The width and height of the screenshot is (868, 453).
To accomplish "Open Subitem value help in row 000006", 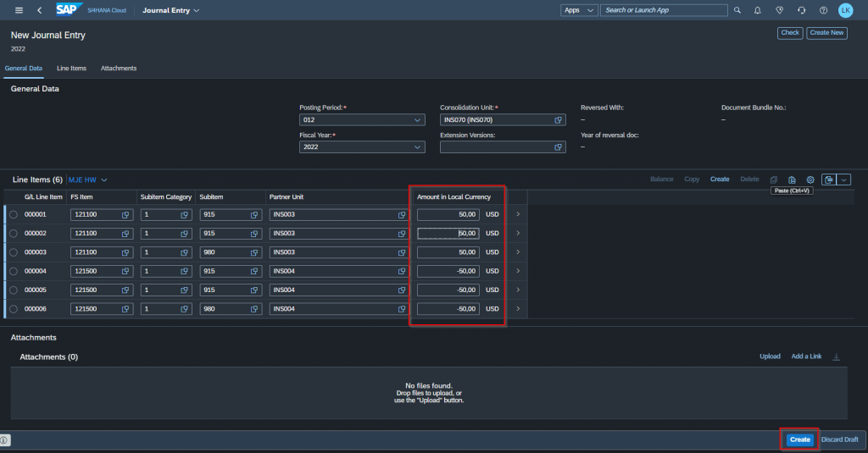I will [254, 309].
